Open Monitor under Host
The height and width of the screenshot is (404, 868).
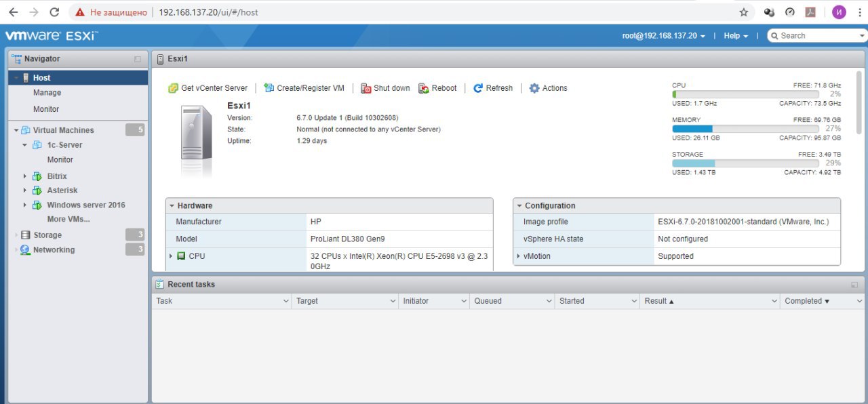click(x=46, y=109)
